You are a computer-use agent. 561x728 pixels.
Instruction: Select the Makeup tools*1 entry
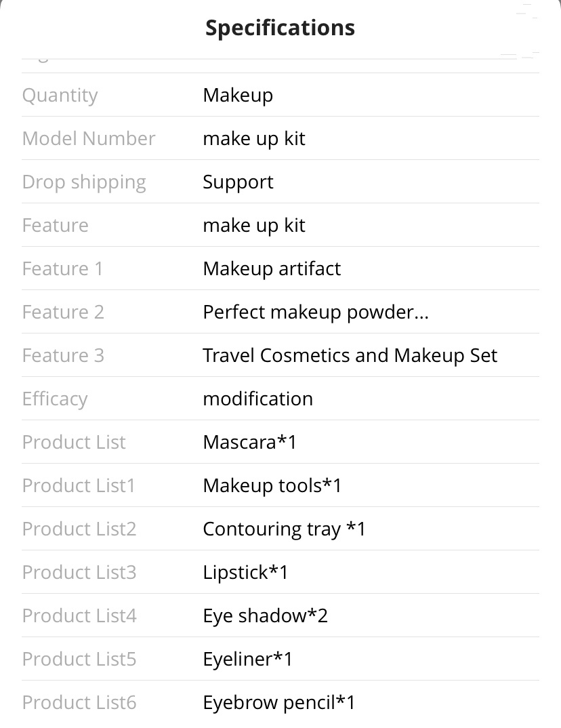(272, 485)
